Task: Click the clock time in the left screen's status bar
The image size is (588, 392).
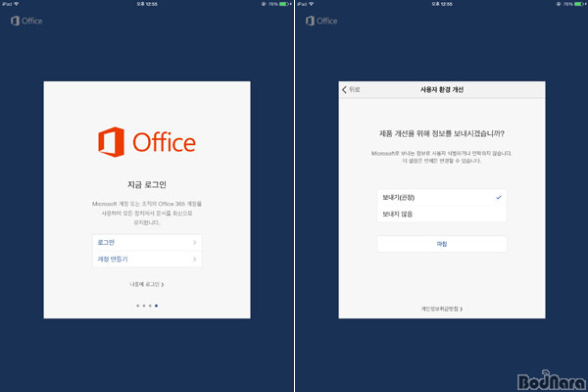Action: (147, 4)
